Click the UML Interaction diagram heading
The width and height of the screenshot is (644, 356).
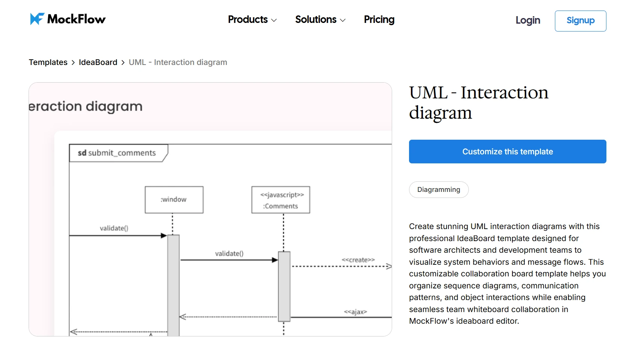click(x=479, y=102)
